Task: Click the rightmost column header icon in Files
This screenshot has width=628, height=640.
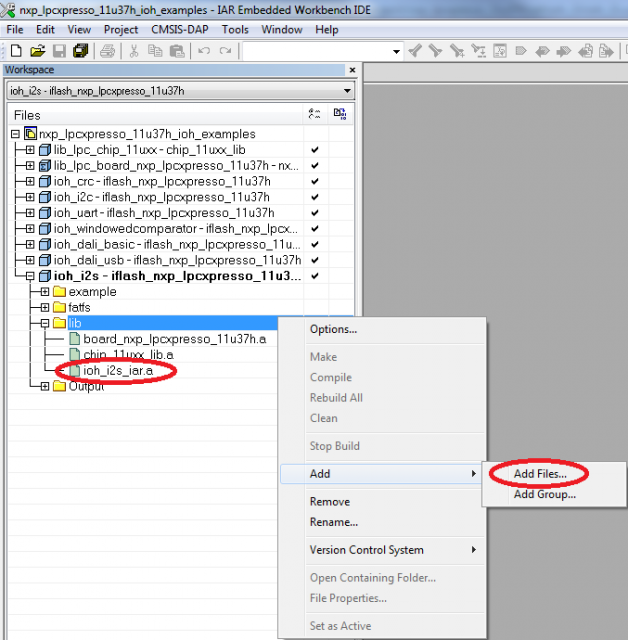Action: pos(340,114)
